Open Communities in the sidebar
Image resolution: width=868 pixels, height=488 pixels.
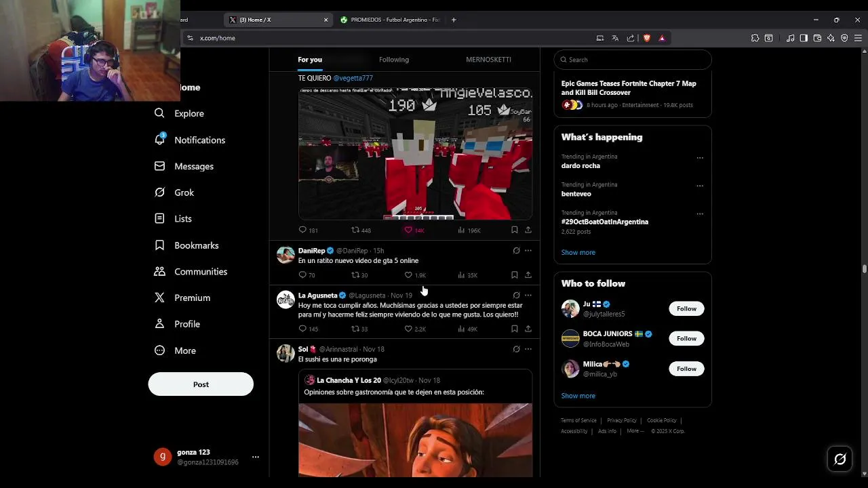191,271
